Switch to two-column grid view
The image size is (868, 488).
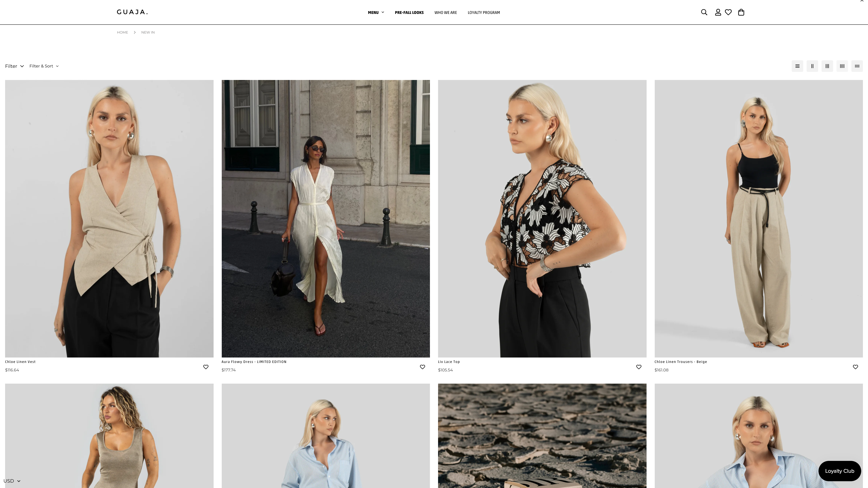coord(812,66)
